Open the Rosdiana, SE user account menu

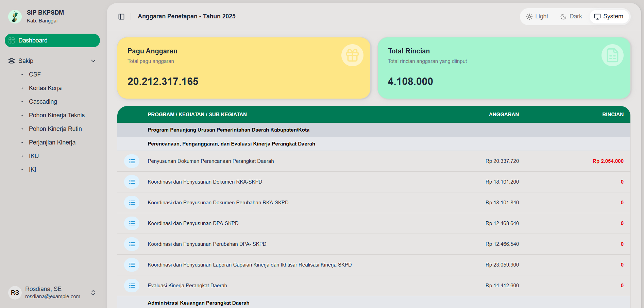52,292
